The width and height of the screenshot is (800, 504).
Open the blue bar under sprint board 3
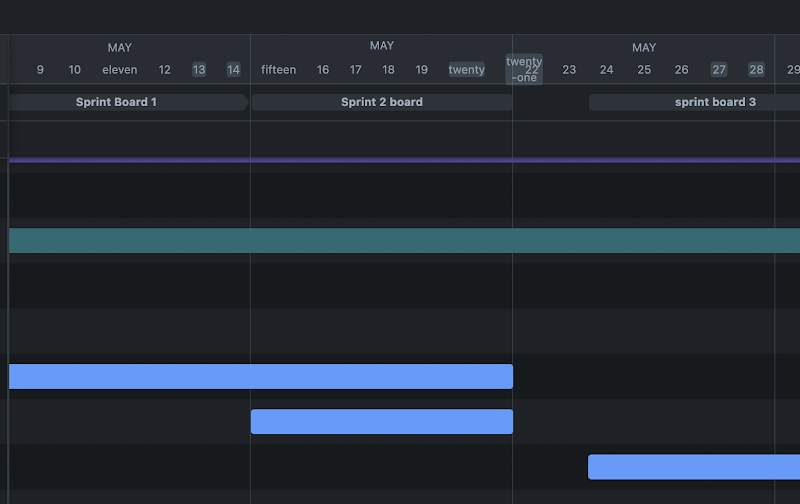point(694,467)
